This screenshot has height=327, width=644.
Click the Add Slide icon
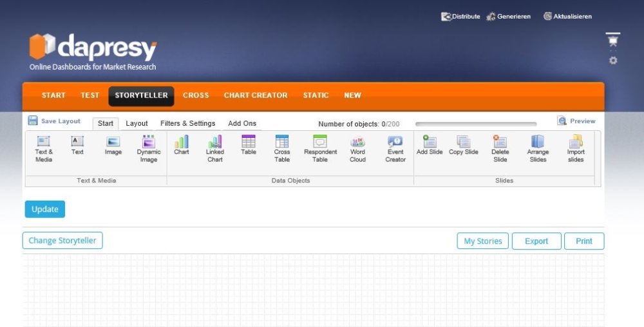pyautogui.click(x=430, y=141)
